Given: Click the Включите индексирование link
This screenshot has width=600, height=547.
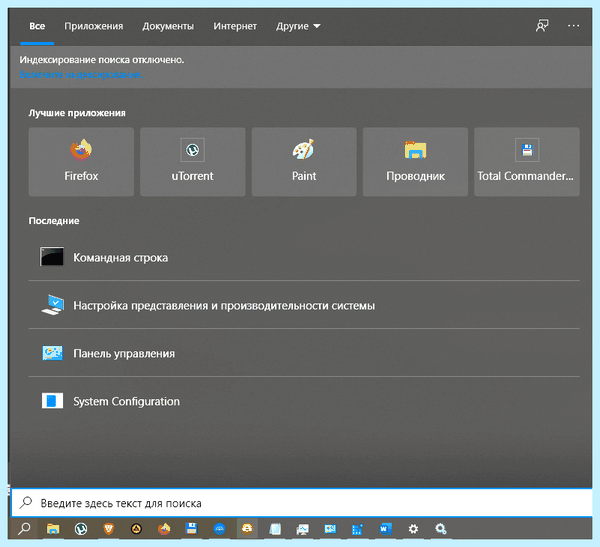Looking at the screenshot, I should 81,74.
